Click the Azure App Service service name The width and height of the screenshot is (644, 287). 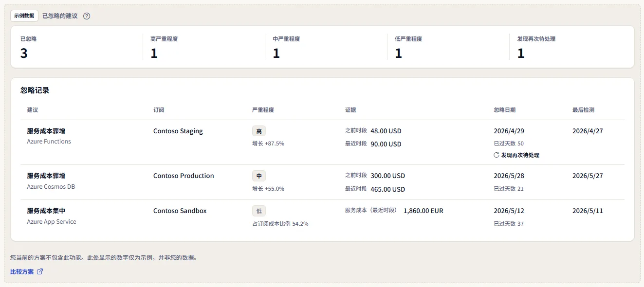(52, 222)
